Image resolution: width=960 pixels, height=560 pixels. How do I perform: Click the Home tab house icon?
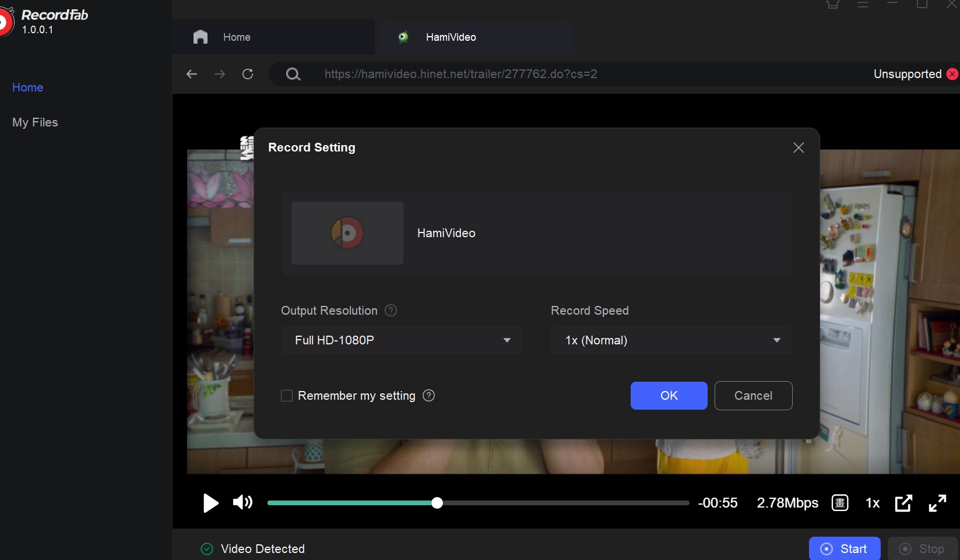point(201,37)
